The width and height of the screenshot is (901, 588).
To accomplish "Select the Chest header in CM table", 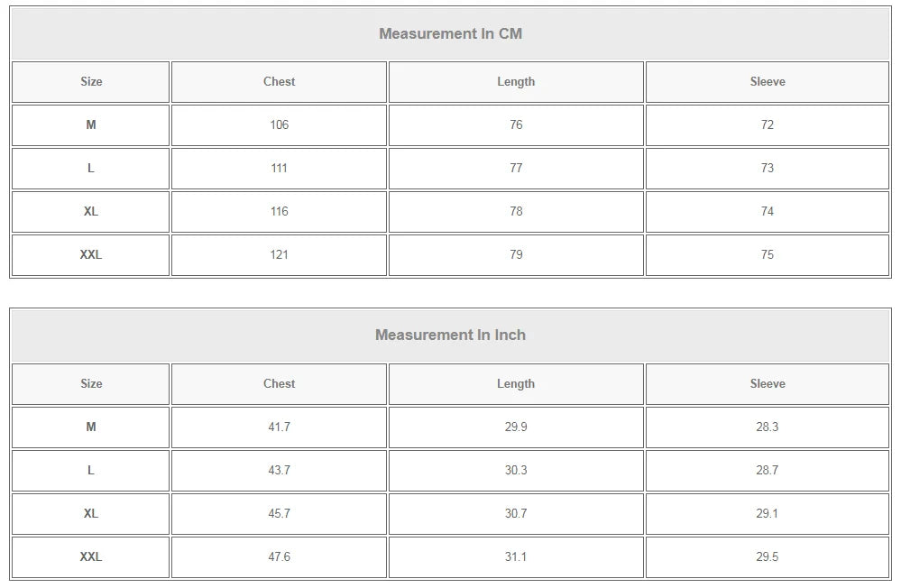I will click(x=279, y=82).
